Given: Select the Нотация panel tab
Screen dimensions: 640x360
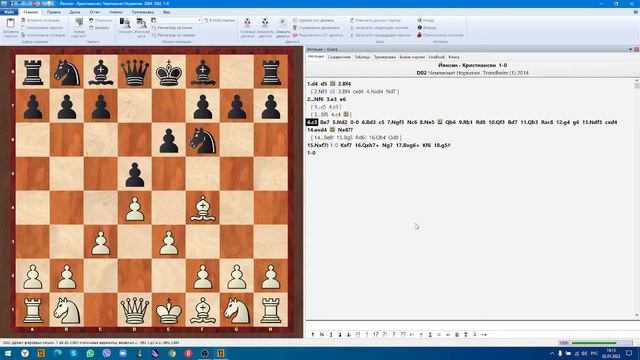Looking at the screenshot, I should tap(316, 57).
